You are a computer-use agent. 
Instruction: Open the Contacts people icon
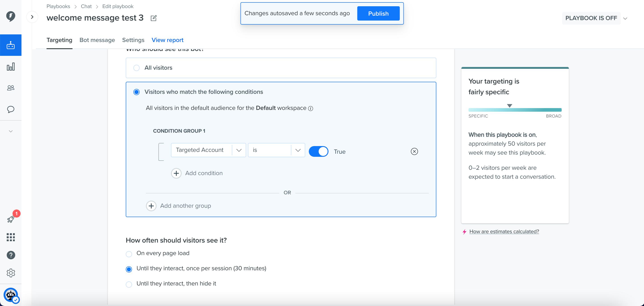(x=11, y=88)
